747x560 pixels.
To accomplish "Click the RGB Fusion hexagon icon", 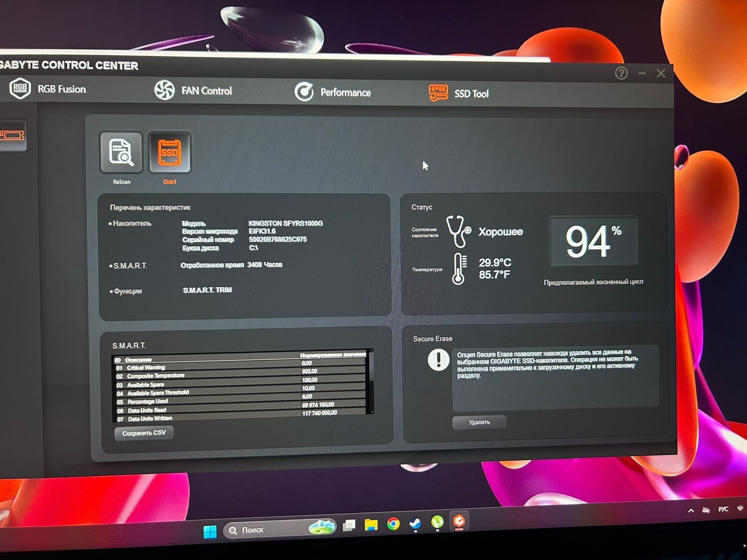I will click(x=20, y=88).
